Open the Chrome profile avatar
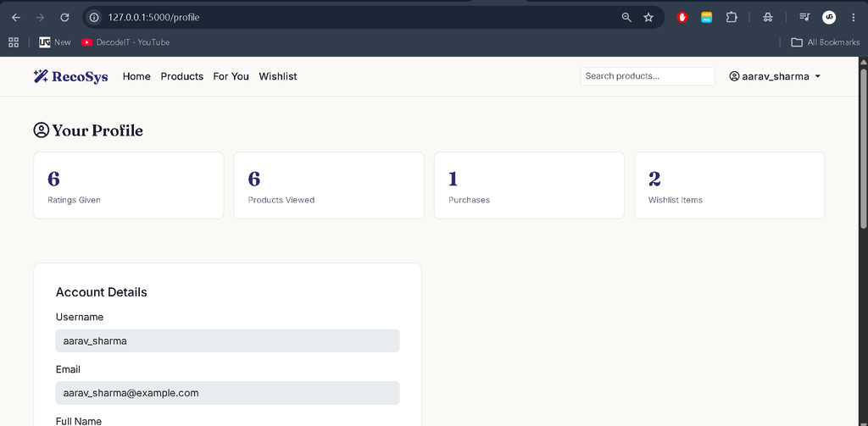 tap(829, 18)
